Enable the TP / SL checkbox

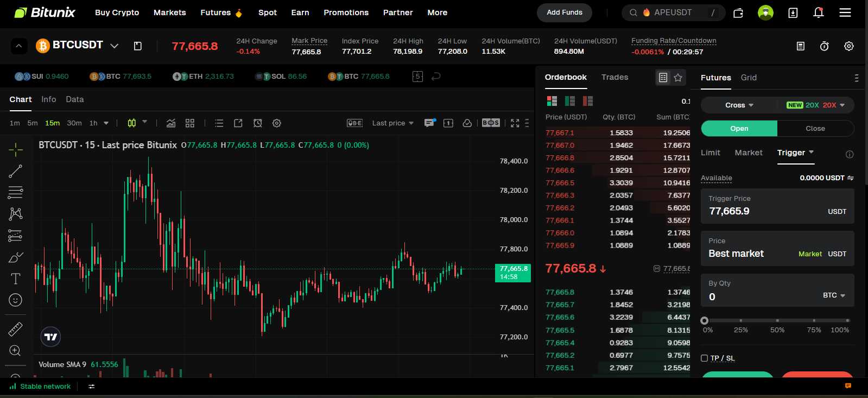pos(704,358)
